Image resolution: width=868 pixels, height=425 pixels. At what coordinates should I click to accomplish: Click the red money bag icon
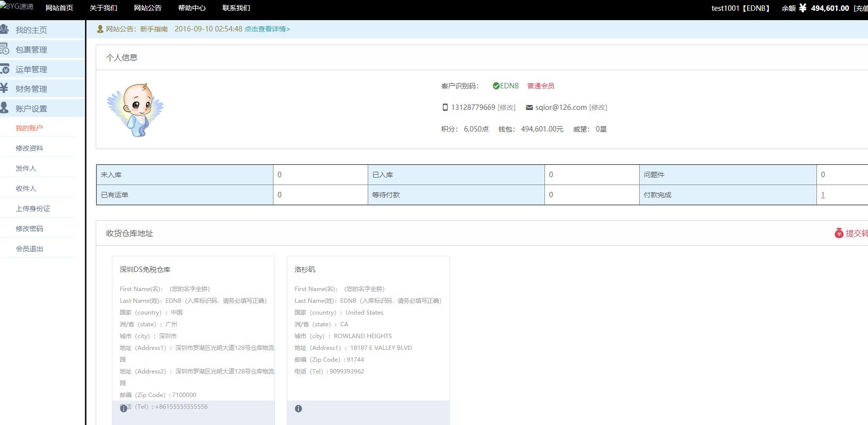(x=839, y=233)
